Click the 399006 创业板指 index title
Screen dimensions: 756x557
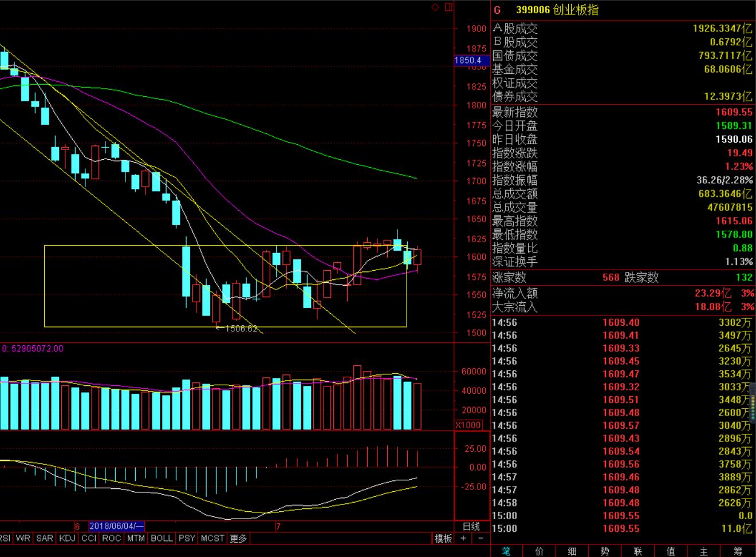tap(557, 10)
